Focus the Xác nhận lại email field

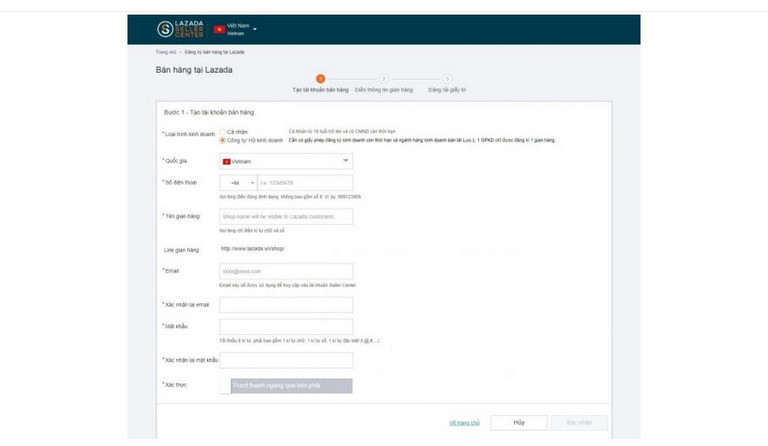click(286, 305)
